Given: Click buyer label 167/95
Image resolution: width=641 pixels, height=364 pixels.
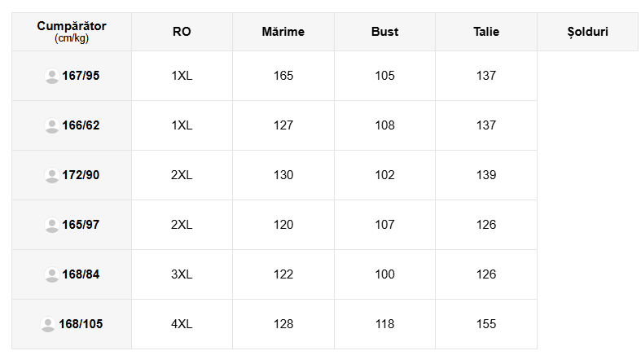Looking at the screenshot, I should pyautogui.click(x=81, y=76).
